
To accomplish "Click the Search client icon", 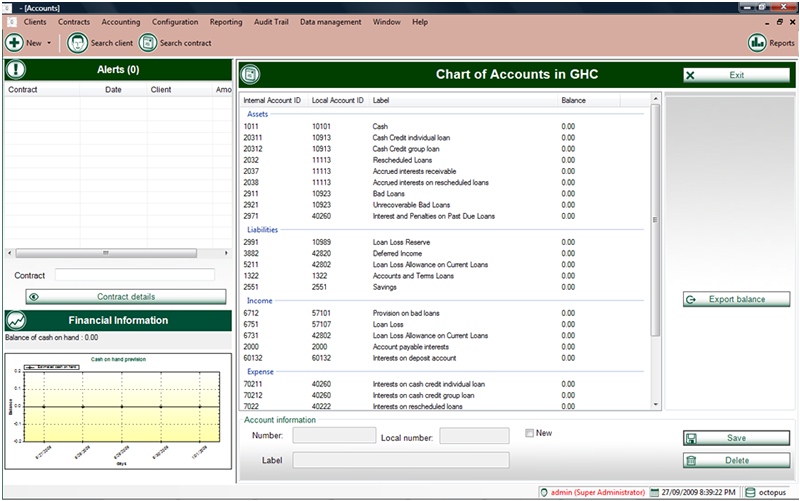I will 76,43.
